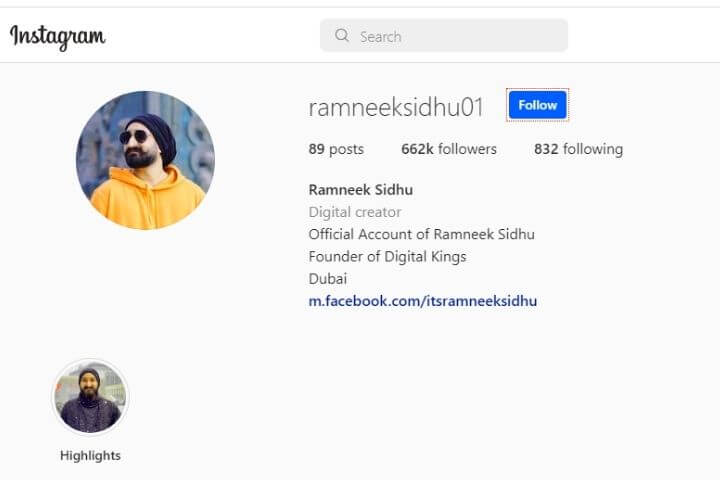Click the man's face in Highlights circle

(89, 384)
